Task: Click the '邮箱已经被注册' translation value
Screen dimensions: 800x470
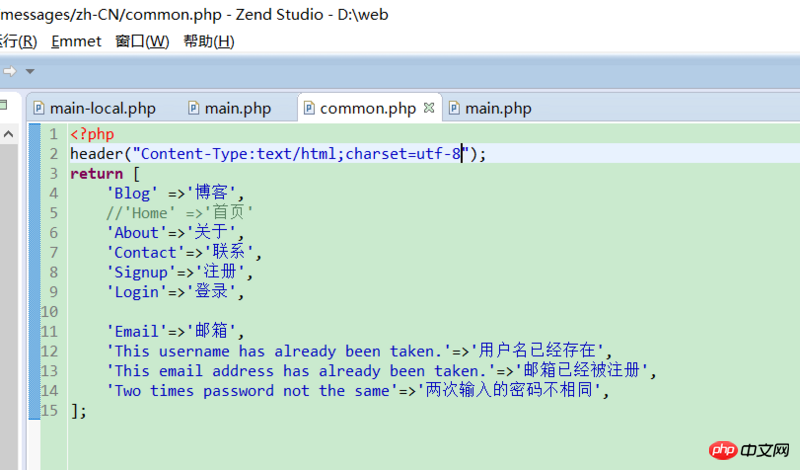Action: (x=581, y=370)
